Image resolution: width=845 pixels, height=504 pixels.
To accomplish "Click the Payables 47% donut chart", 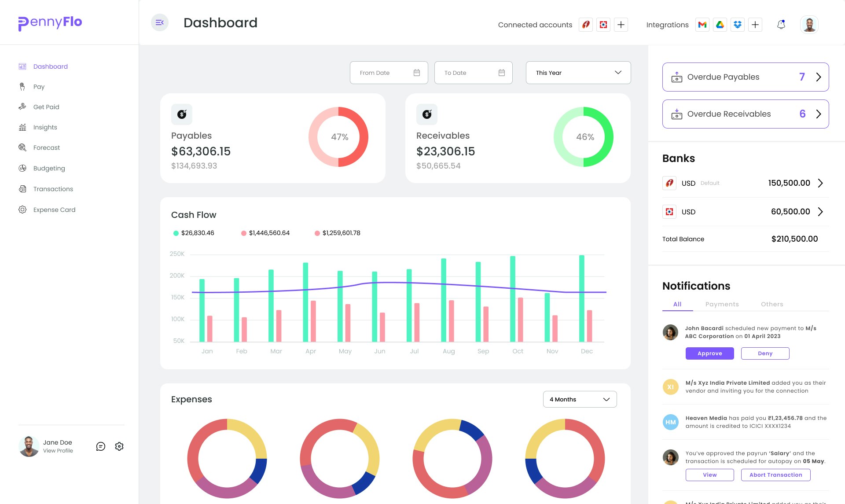I will [338, 137].
